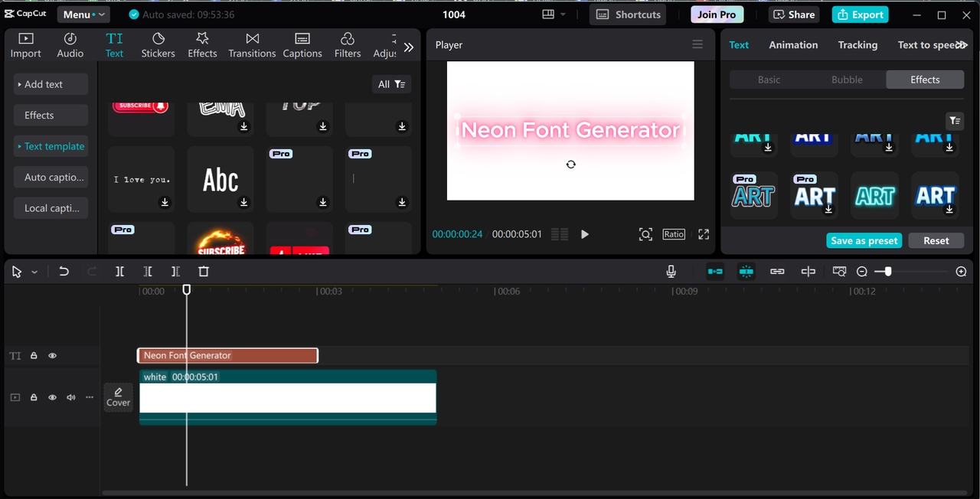980x499 pixels.
Task: Click the Reset button
Action: [x=936, y=240]
